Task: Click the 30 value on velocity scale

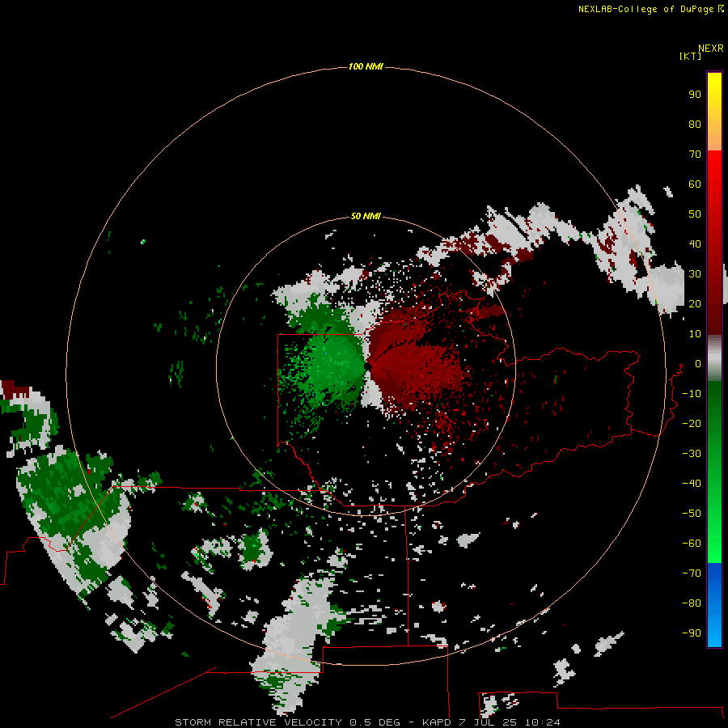Action: coord(695,274)
